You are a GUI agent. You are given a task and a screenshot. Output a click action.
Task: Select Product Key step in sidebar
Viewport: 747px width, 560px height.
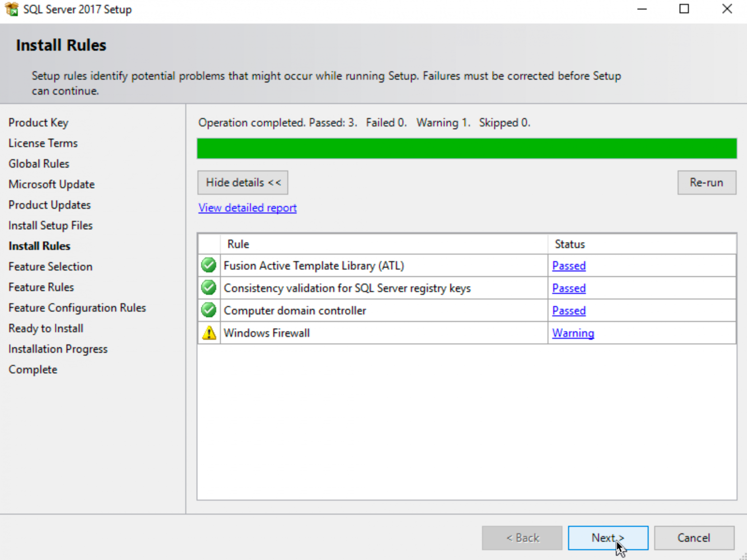coord(38,122)
